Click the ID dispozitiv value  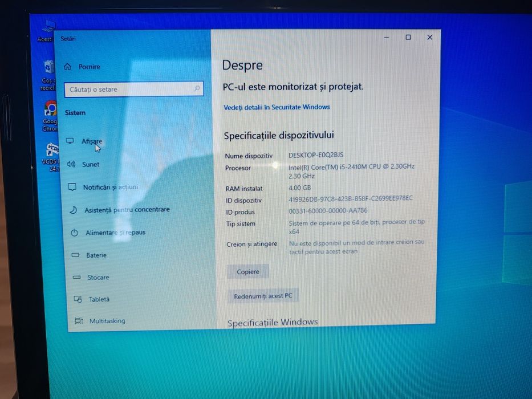tap(351, 198)
